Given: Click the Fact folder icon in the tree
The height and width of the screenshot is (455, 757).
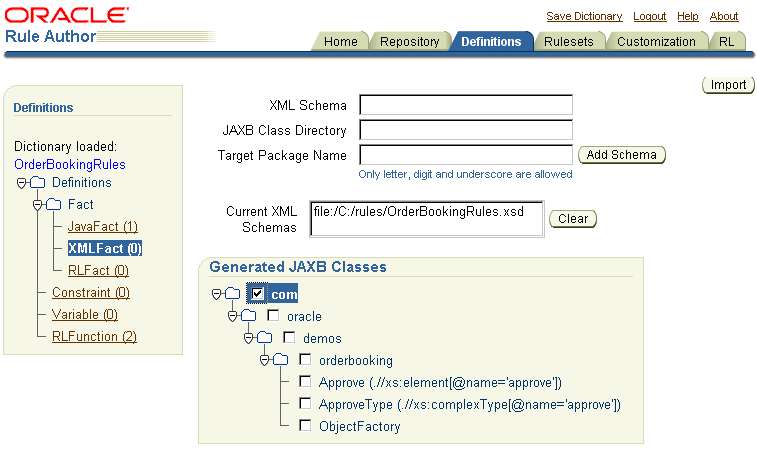Looking at the screenshot, I should click(x=54, y=204).
